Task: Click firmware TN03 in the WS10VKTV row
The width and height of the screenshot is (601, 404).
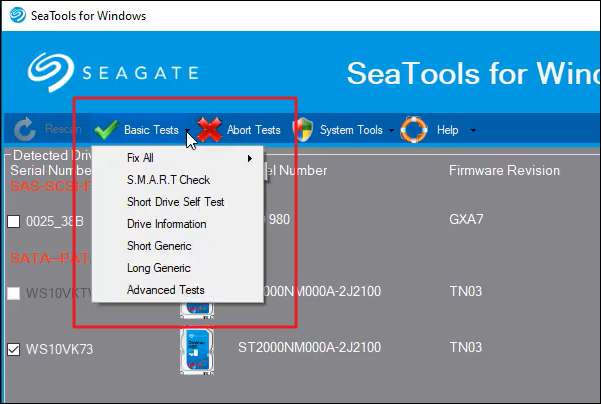Action: pos(466,291)
